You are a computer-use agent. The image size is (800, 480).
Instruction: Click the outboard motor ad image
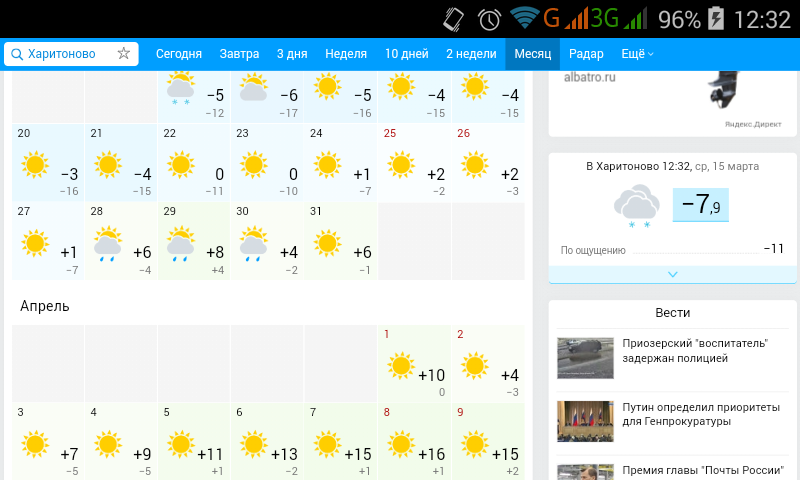724,89
